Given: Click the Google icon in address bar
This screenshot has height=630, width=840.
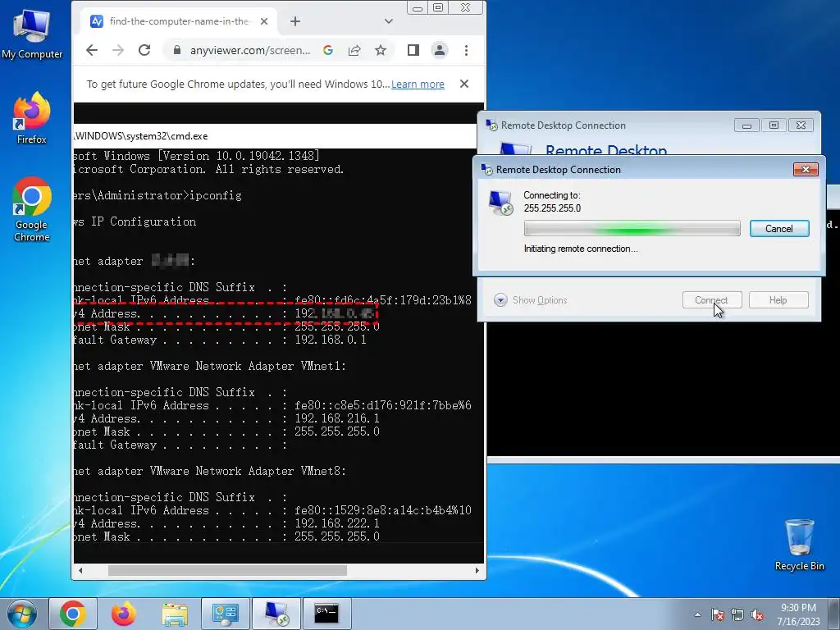Looking at the screenshot, I should point(328,50).
